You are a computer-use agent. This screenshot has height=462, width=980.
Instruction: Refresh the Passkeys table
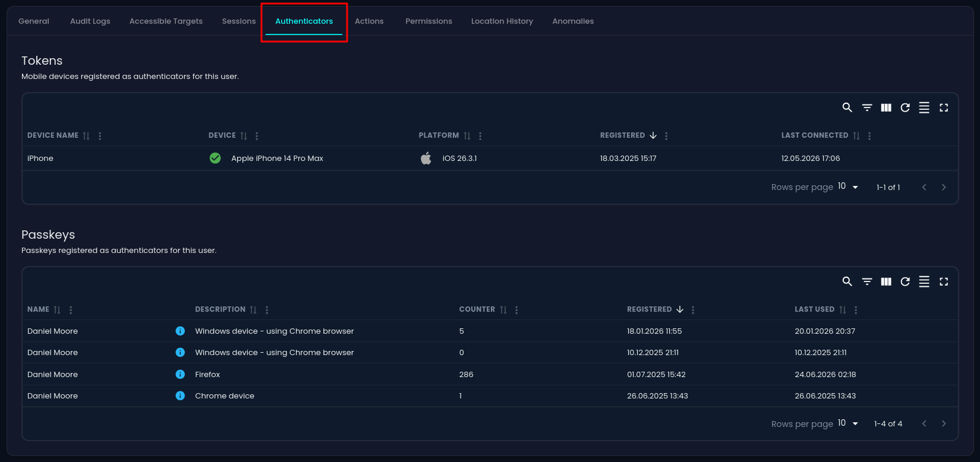pos(905,281)
